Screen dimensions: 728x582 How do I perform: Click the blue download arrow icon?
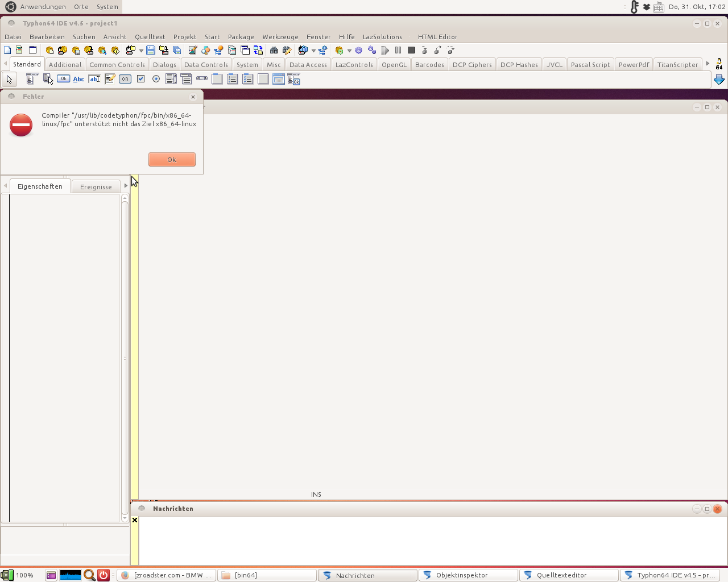click(719, 80)
